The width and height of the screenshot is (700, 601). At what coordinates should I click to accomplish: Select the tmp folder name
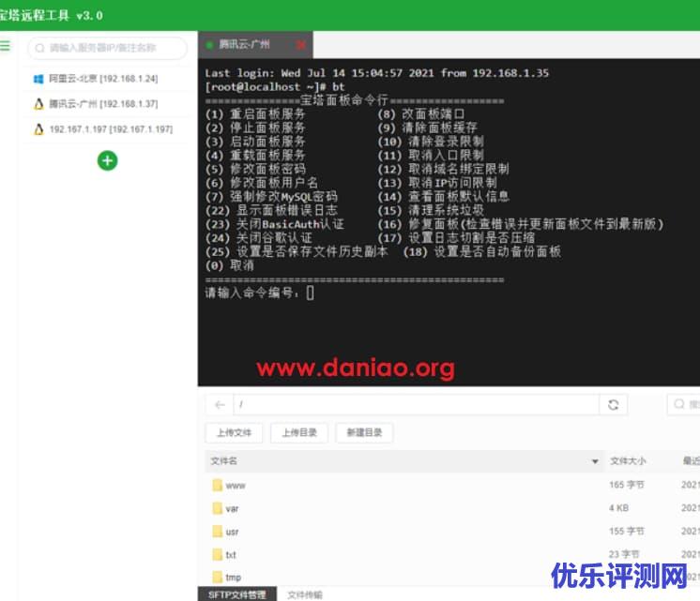pyautogui.click(x=233, y=578)
